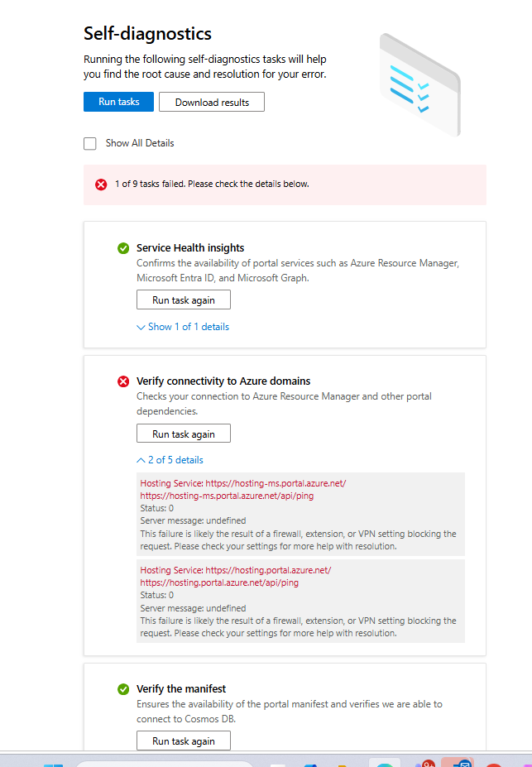Click green checkmark beside Service Health insights
The width and height of the screenshot is (532, 767).
(x=123, y=248)
